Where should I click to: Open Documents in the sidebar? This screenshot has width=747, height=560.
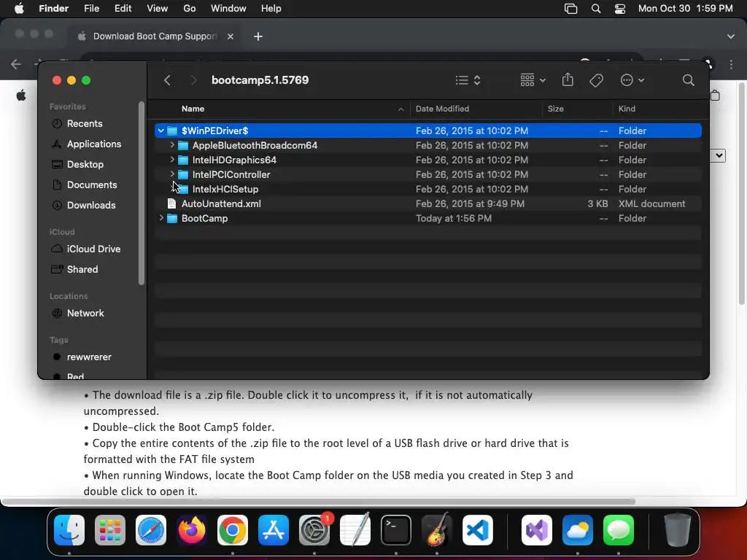pos(91,184)
